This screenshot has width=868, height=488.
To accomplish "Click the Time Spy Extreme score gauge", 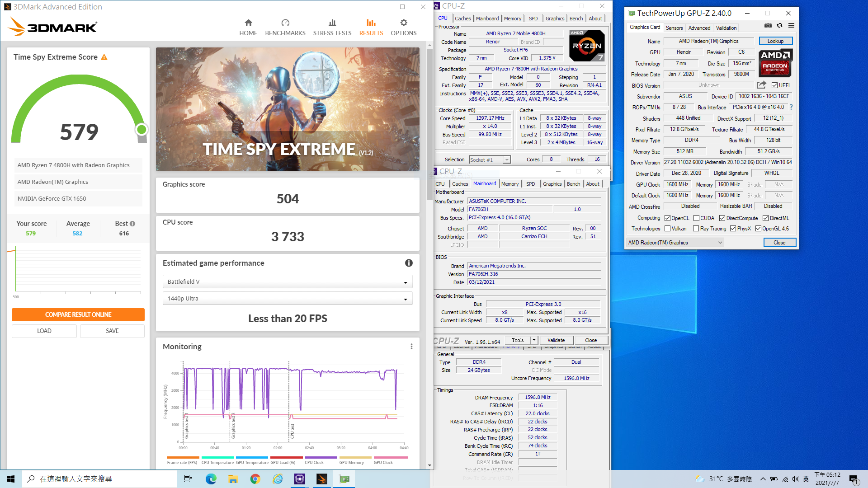I will click(79, 109).
